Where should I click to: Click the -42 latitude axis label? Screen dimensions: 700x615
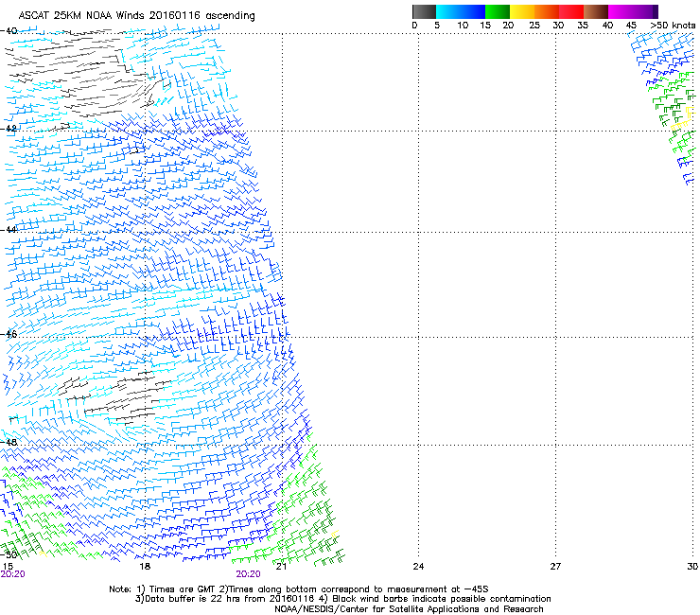coord(9,128)
